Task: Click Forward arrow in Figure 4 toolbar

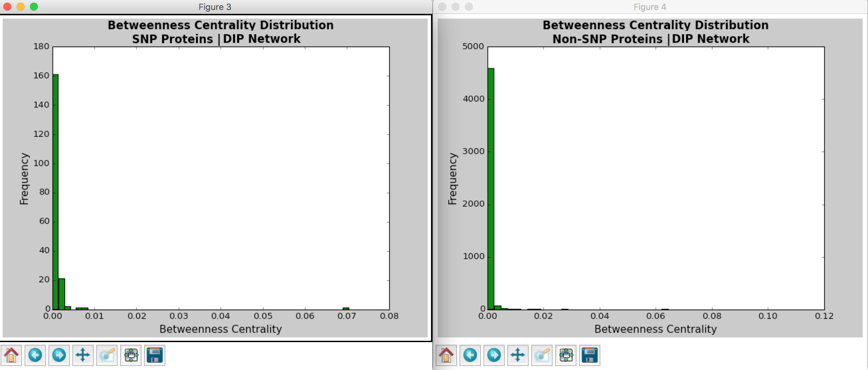Action: 494,355
